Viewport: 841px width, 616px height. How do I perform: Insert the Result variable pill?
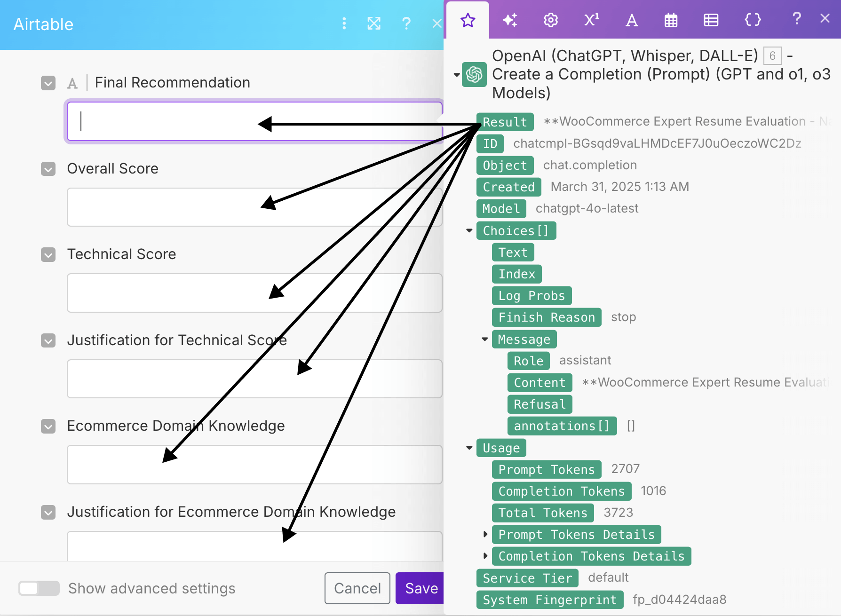[505, 122]
